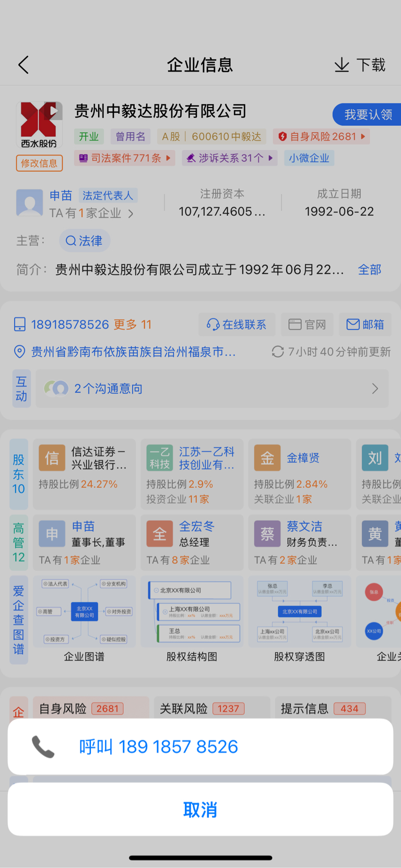The image size is (401, 868).
Task: Open the 官网 website button
Action: (308, 324)
